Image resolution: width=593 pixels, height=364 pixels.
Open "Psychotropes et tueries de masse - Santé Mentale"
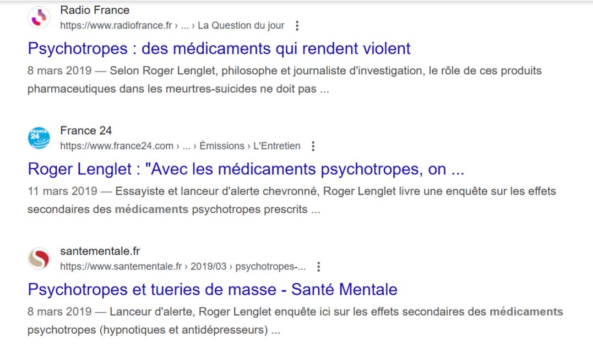(213, 290)
